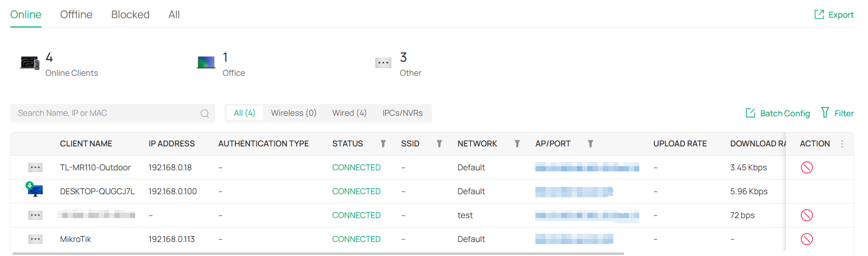Click the Export arrow icon

[x=819, y=15]
